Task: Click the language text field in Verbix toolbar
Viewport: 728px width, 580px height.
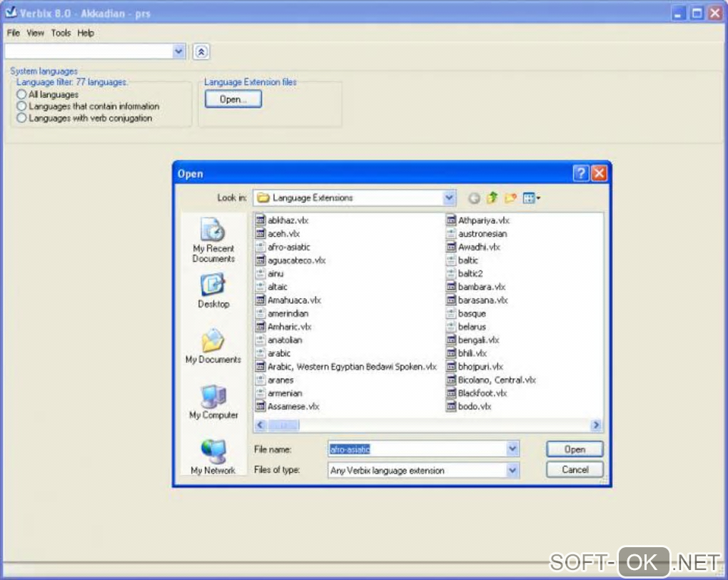Action: (89, 51)
